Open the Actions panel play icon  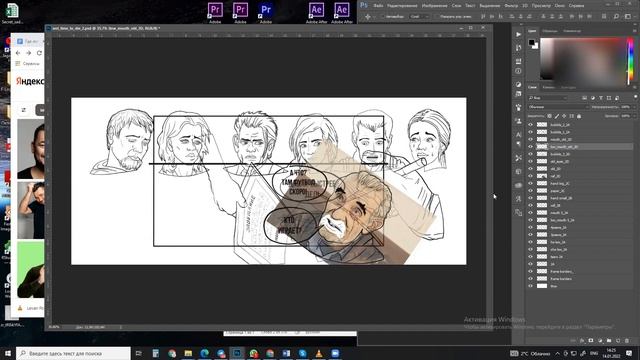[518, 35]
